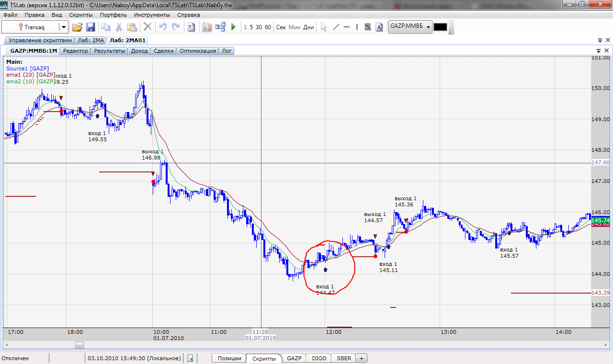
Task: Click the Delete X icon in the toolbar
Action: [148, 27]
